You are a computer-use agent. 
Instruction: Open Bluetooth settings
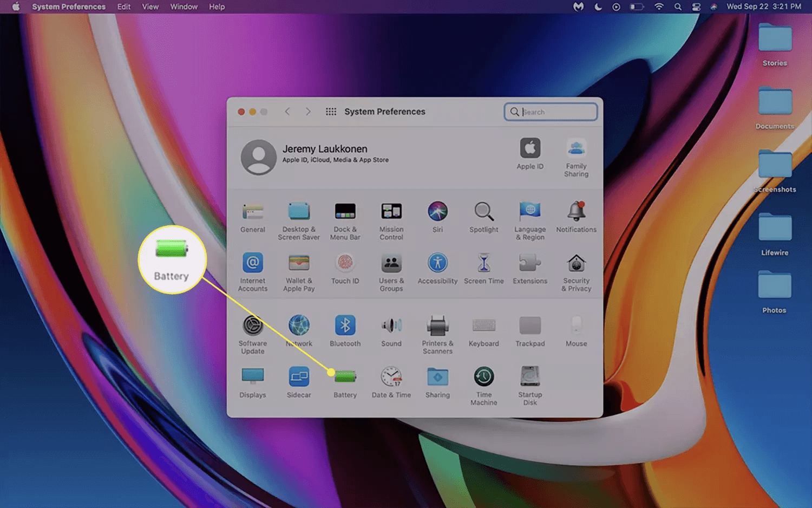345,331
